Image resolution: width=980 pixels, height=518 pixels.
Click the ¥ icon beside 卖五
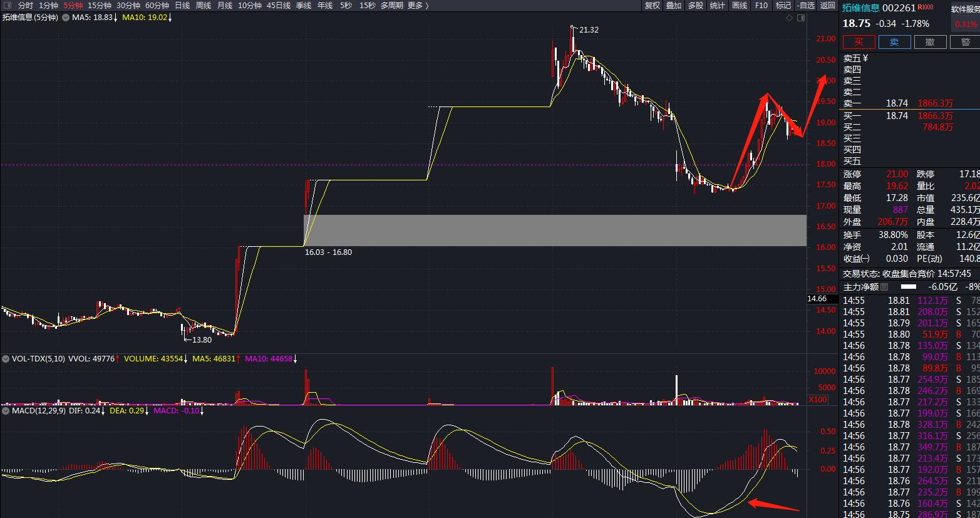pyautogui.click(x=865, y=58)
